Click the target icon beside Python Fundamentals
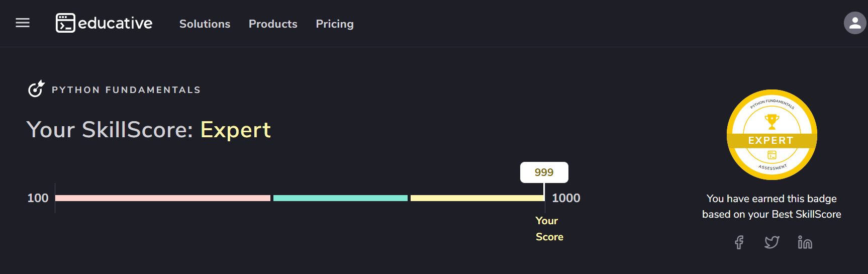The width and height of the screenshot is (868, 274). point(36,89)
